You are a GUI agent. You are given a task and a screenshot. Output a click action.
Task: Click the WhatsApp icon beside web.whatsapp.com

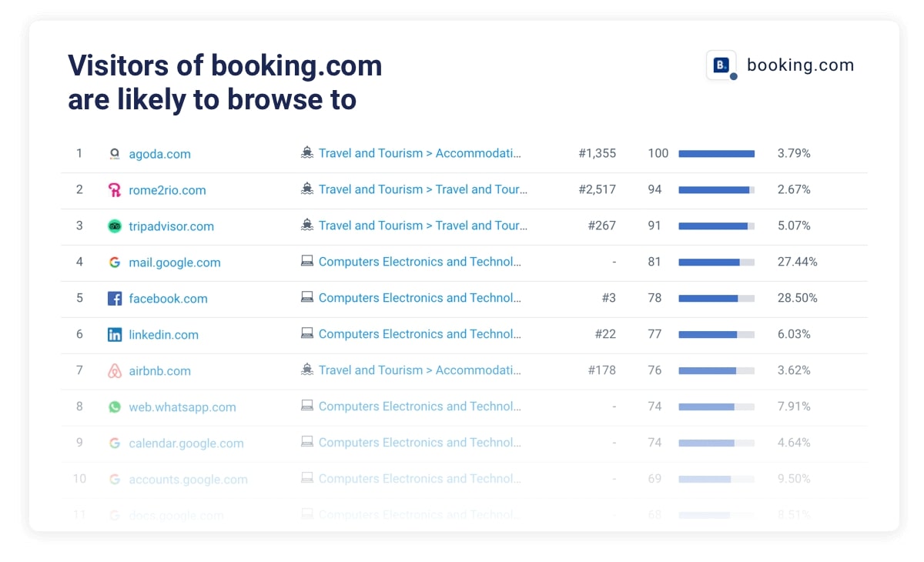click(x=114, y=406)
